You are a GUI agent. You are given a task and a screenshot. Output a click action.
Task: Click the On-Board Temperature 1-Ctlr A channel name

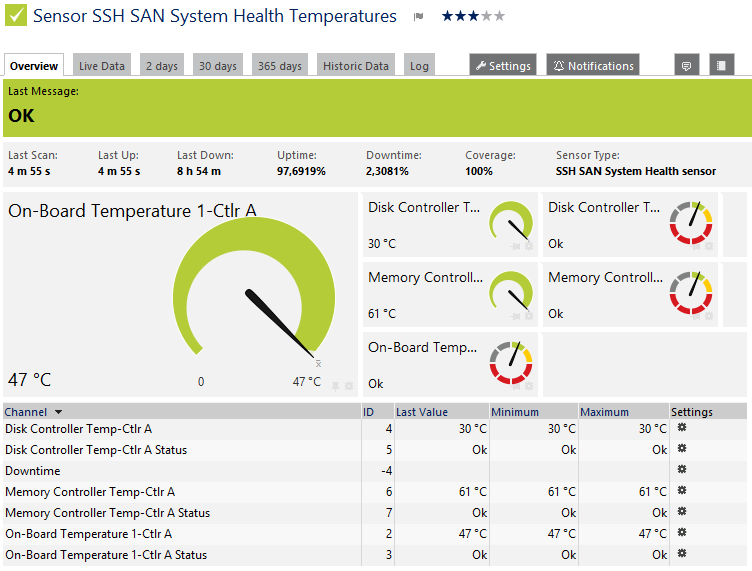[x=89, y=534]
